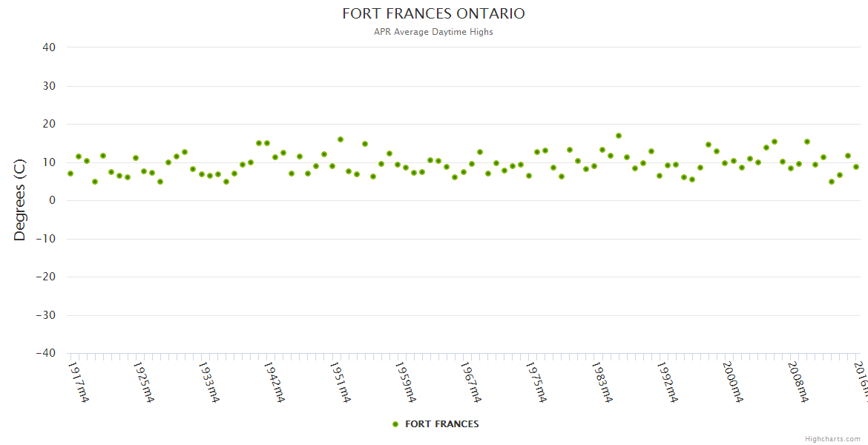Image resolution: width=868 pixels, height=445 pixels.
Task: Toggle the FORT FRANCES legend series
Action: (441, 424)
